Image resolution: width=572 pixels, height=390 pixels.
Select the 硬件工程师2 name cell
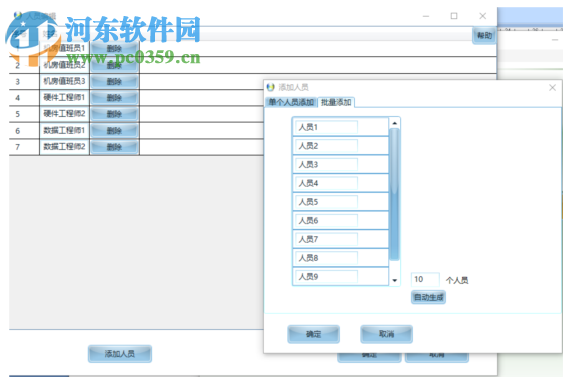coord(64,114)
